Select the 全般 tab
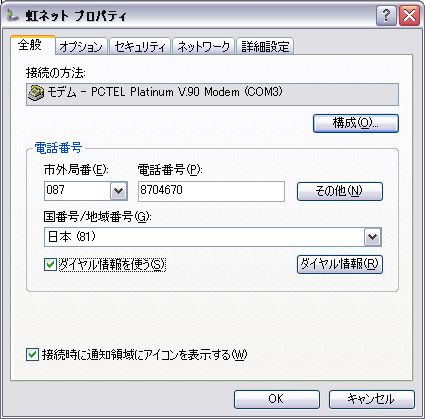425x419 pixels. click(31, 45)
